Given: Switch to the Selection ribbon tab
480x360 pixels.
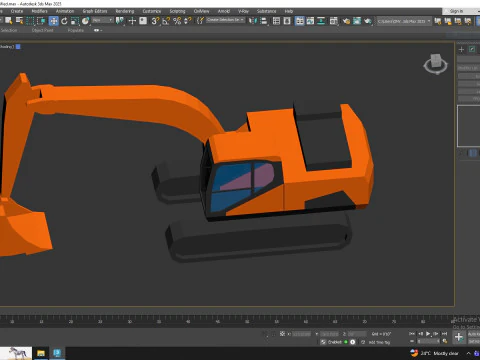Looking at the screenshot, I should pos(9,30).
